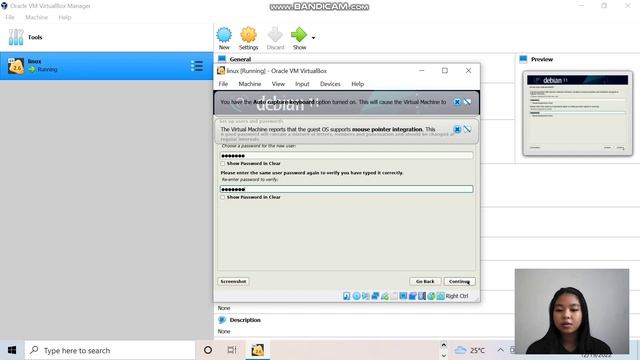Open File menu in VirtualBox Manager

point(10,17)
